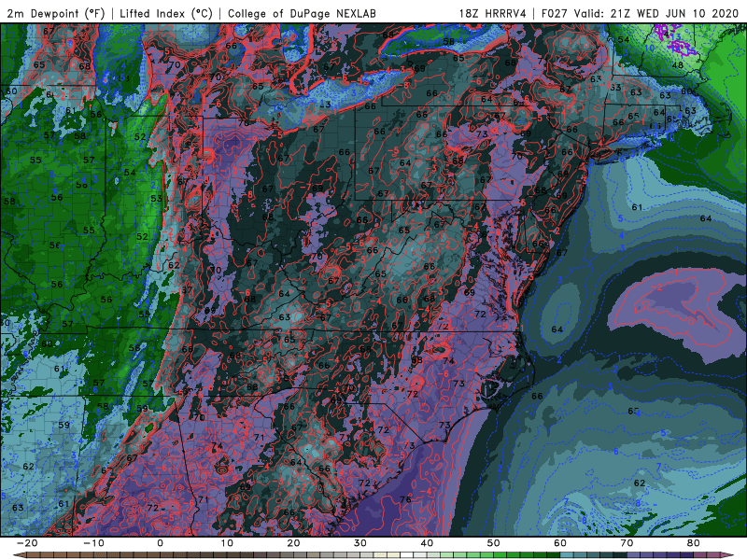
Task: Click the 60 label on the color scale
Action: pyautogui.click(x=560, y=543)
